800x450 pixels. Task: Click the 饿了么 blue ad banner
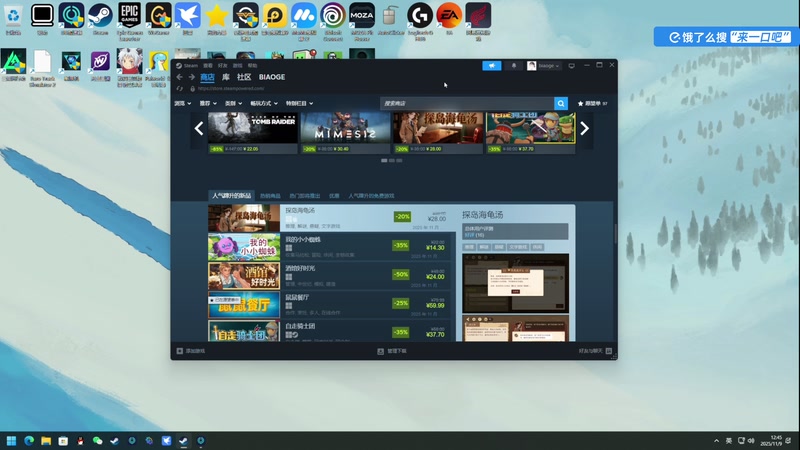727,37
